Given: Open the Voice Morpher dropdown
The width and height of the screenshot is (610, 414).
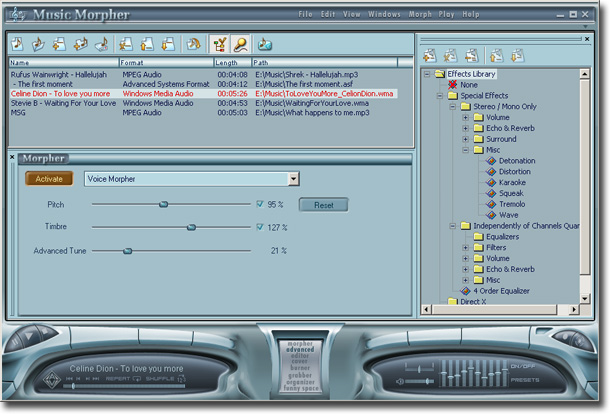Looking at the screenshot, I should pyautogui.click(x=293, y=179).
